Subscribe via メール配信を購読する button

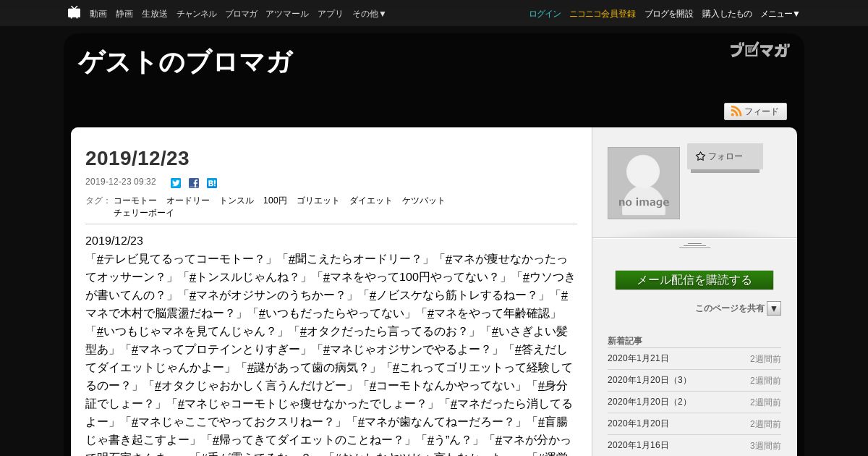[x=694, y=280]
